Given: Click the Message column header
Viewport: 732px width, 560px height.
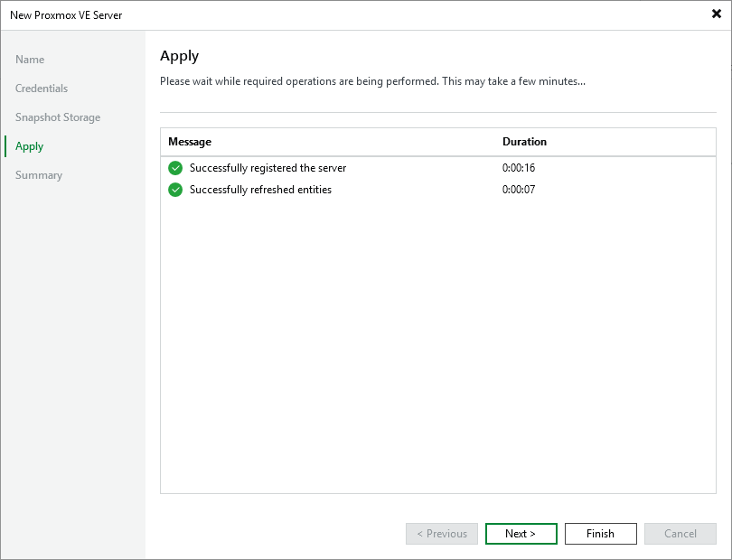Looking at the screenshot, I should coord(190,142).
